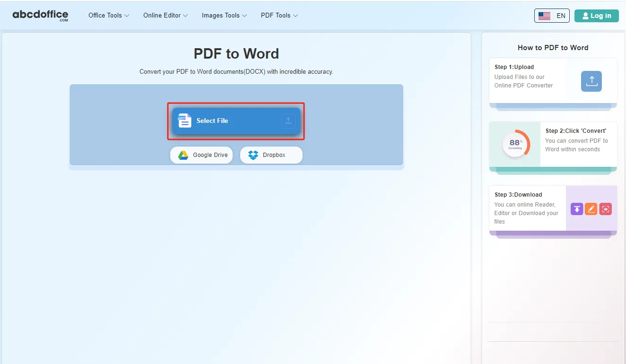
Task: Click the US flag language icon
Action: (544, 16)
